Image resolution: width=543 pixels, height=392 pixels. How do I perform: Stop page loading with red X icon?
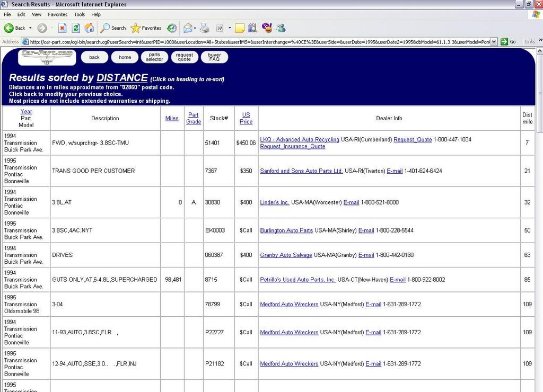62,28
